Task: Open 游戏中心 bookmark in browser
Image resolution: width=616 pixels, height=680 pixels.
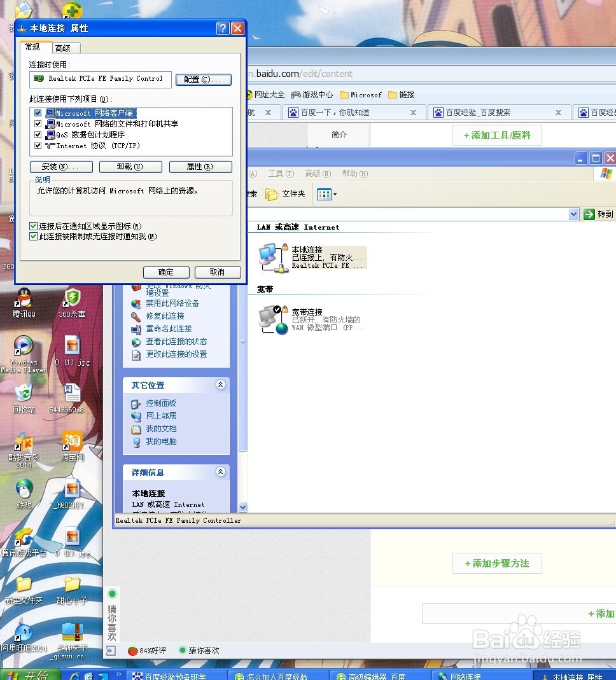Action: click(x=312, y=95)
